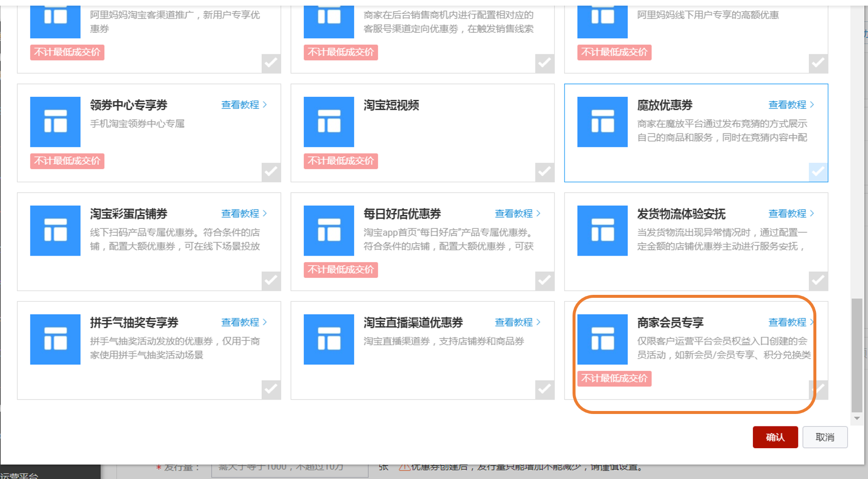The width and height of the screenshot is (868, 479).
Task: Click the 淘宝短视频 coupon icon
Action: pyautogui.click(x=329, y=122)
